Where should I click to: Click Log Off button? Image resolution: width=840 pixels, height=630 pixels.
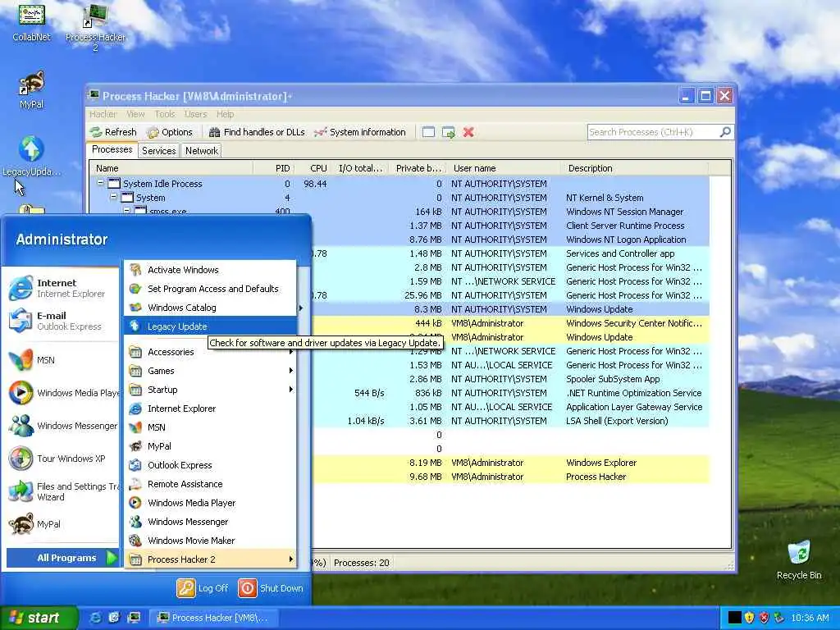(203, 588)
